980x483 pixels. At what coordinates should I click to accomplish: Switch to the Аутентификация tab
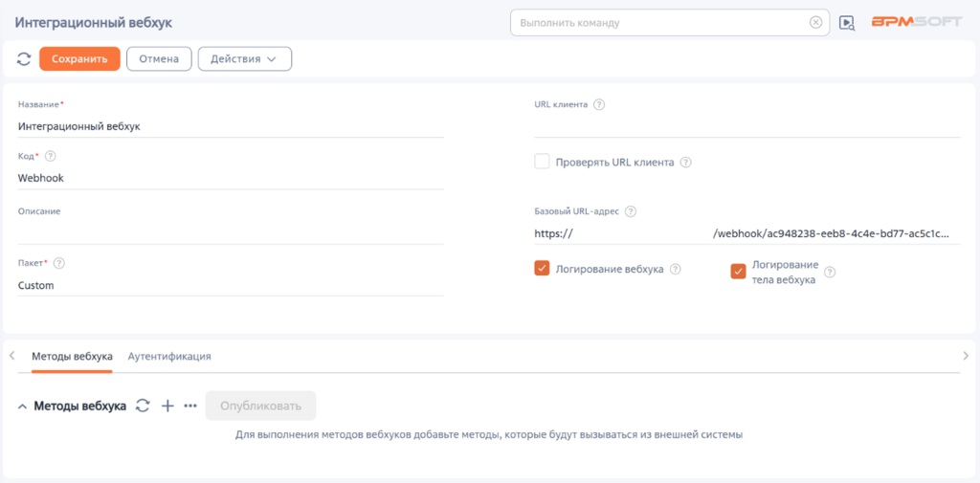169,356
